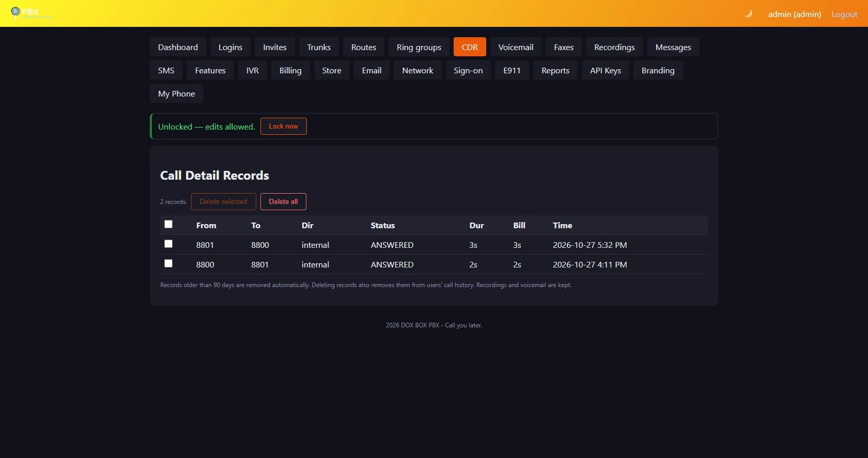Screen dimensions: 868x458
Task: Go to the E911 tab
Action: coord(512,70)
